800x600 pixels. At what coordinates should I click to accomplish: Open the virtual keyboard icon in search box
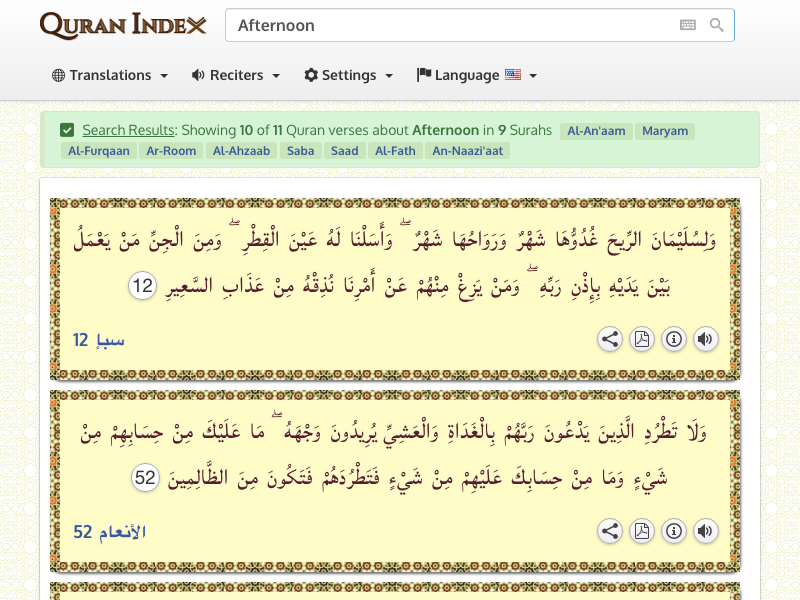click(688, 25)
